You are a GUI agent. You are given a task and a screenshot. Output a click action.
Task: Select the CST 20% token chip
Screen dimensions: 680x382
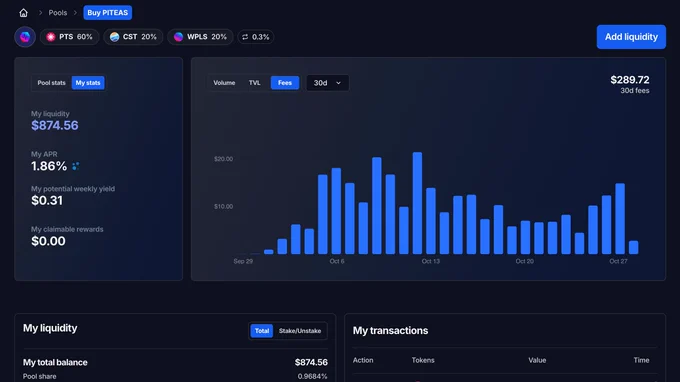tap(133, 37)
